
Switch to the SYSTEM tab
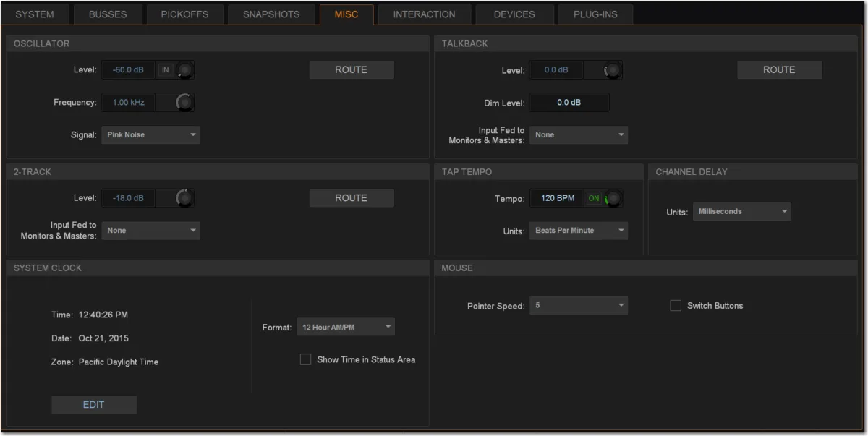(x=35, y=14)
